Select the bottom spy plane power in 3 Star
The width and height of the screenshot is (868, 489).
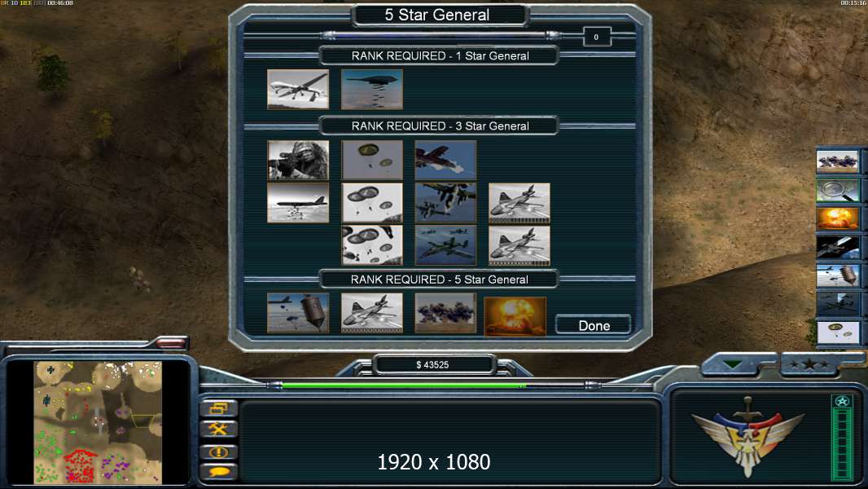click(x=519, y=246)
